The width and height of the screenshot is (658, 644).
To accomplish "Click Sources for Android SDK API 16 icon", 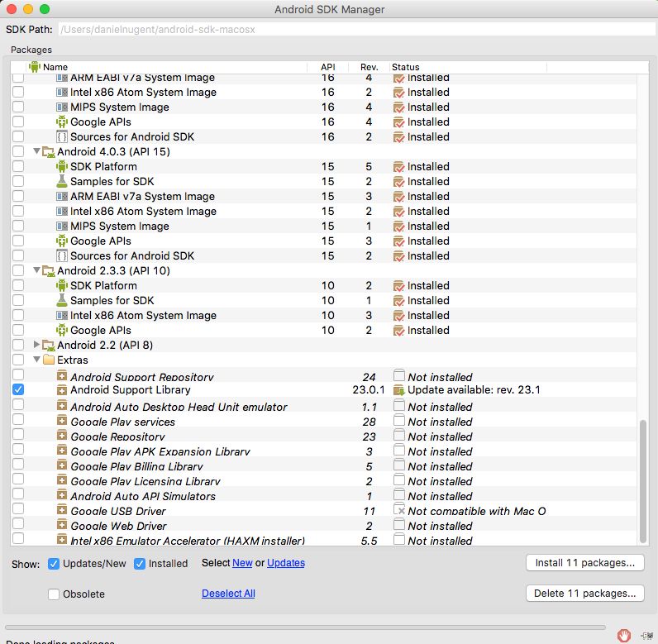I will pyautogui.click(x=62, y=136).
